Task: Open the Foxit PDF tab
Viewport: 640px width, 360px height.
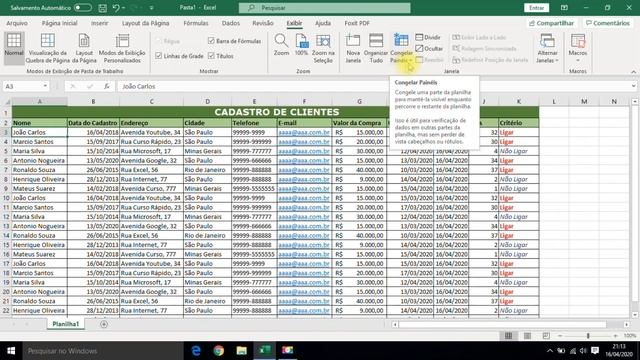Action: point(357,23)
